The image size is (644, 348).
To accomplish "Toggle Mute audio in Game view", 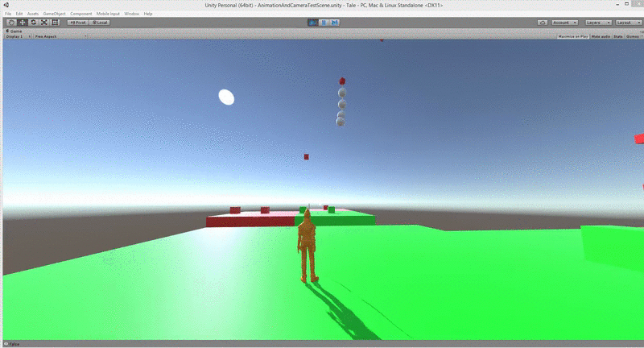I will point(601,36).
